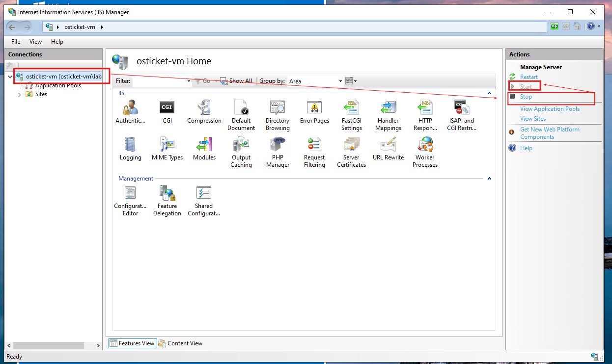Select osticket-vm server in Connections tree
This screenshot has width=612, height=364.
click(x=63, y=77)
